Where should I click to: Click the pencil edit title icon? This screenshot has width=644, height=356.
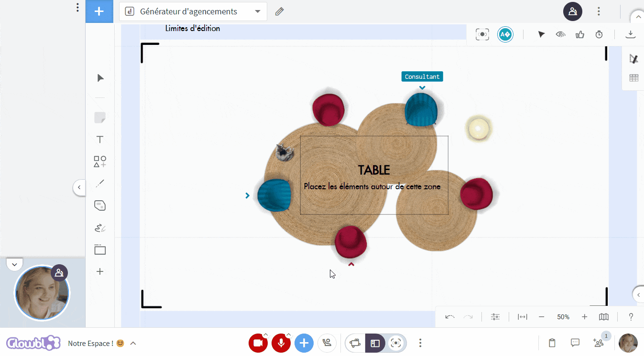coord(280,11)
